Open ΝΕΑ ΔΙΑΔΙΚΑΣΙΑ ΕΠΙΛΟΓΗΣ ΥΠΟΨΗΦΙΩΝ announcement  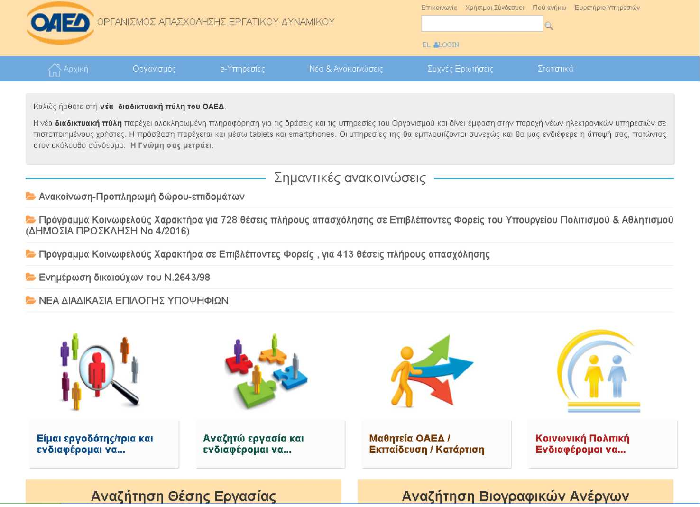[133, 300]
